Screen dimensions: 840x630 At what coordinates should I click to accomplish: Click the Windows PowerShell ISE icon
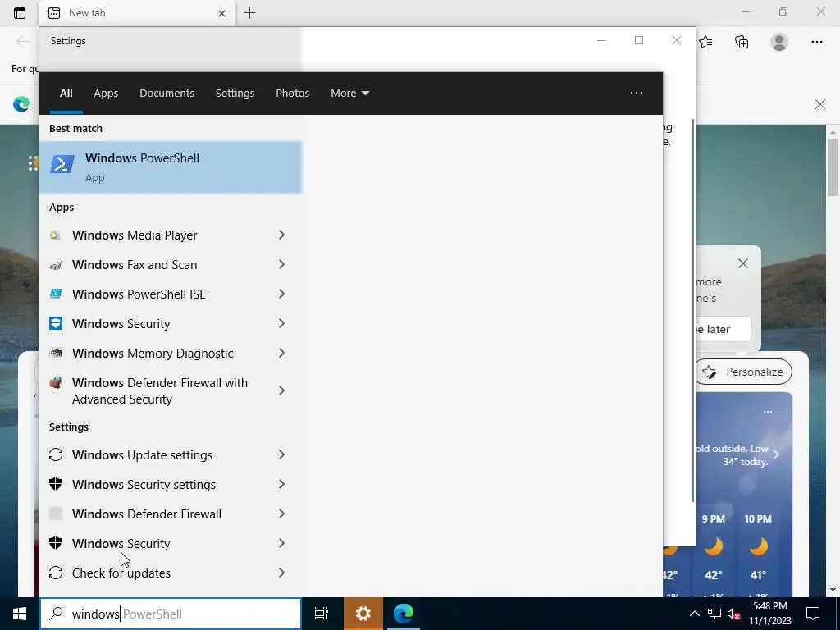tap(56, 294)
